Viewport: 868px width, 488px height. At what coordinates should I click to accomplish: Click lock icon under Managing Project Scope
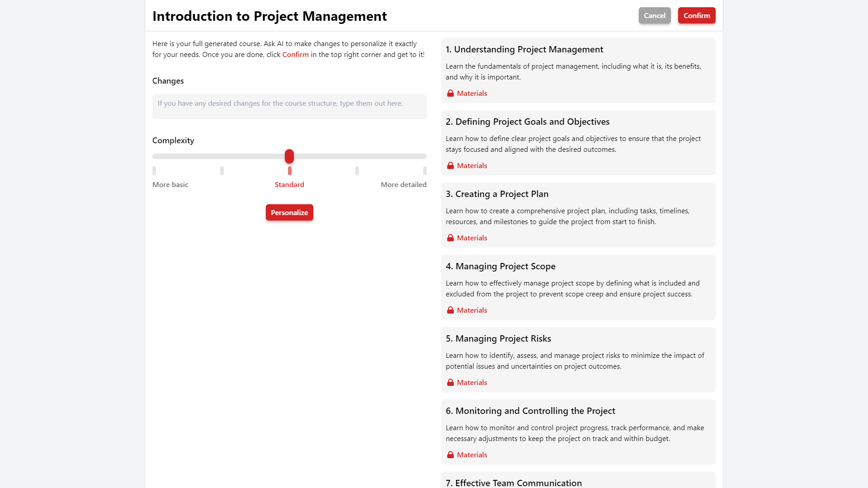(450, 310)
